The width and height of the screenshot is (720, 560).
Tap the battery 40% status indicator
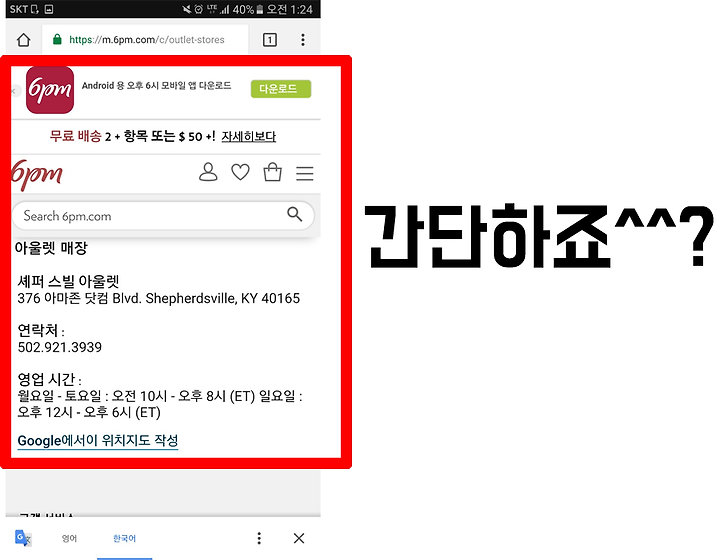click(248, 9)
